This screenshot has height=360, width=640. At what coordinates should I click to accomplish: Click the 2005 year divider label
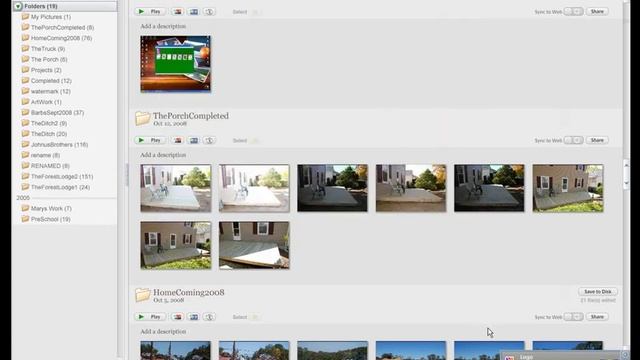(x=23, y=198)
